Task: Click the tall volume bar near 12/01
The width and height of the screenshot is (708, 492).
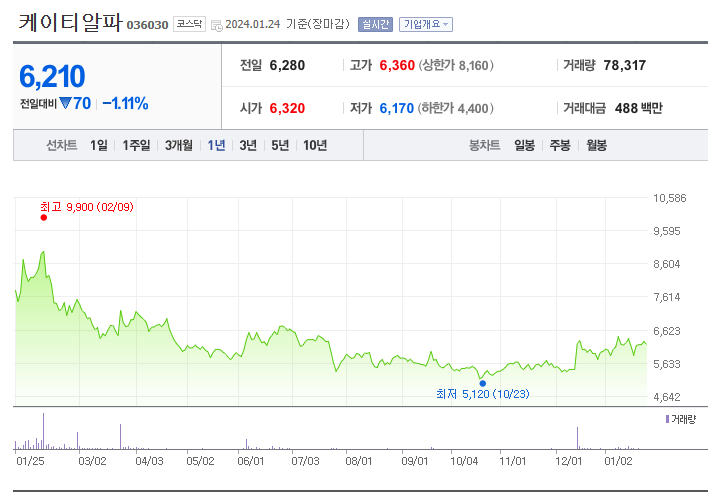Action: coord(577,438)
